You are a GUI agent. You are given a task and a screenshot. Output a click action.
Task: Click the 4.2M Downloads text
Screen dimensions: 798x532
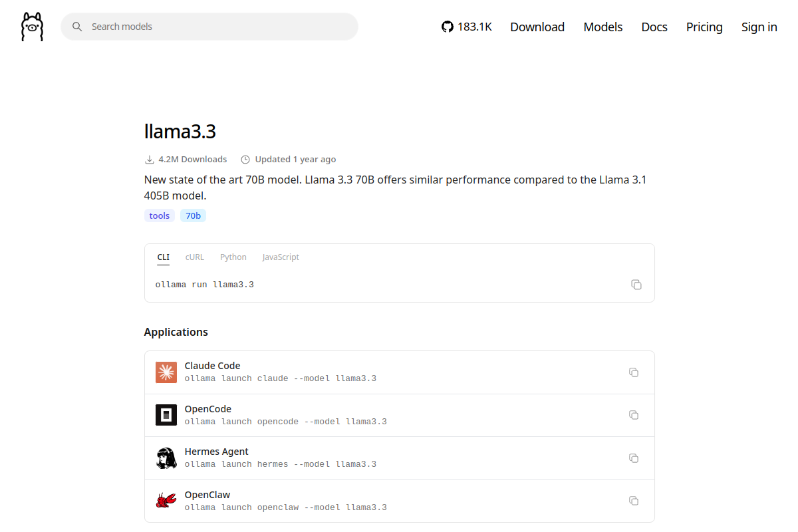click(x=193, y=160)
